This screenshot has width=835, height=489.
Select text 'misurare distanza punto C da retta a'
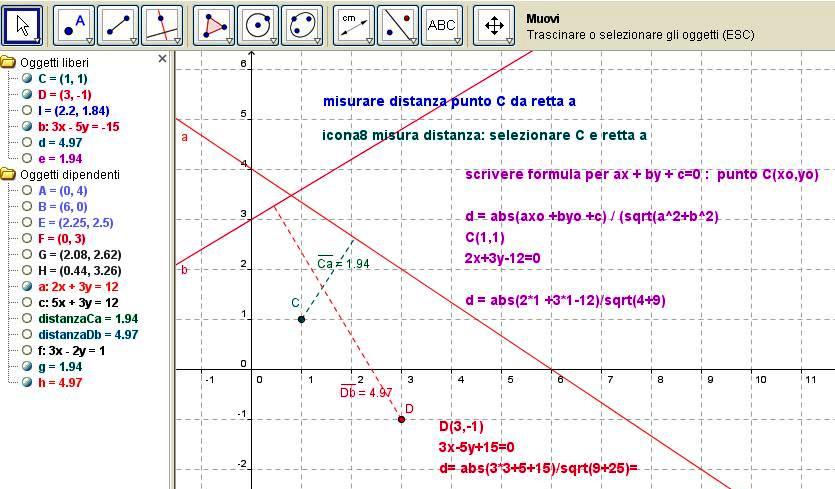click(x=449, y=101)
